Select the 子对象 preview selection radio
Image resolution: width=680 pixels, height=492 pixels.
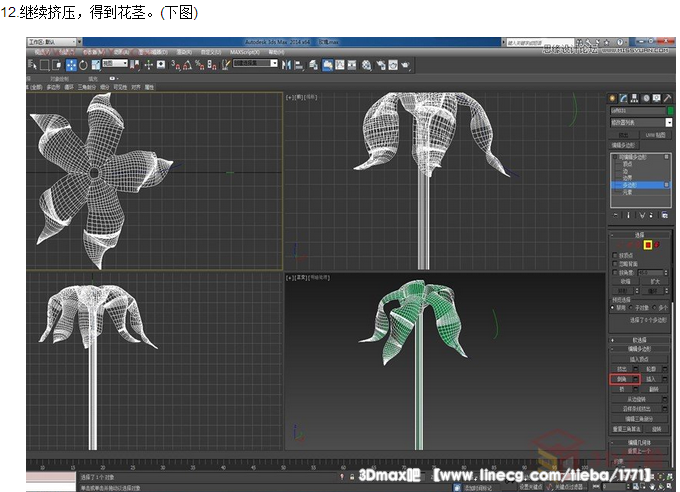point(631,308)
